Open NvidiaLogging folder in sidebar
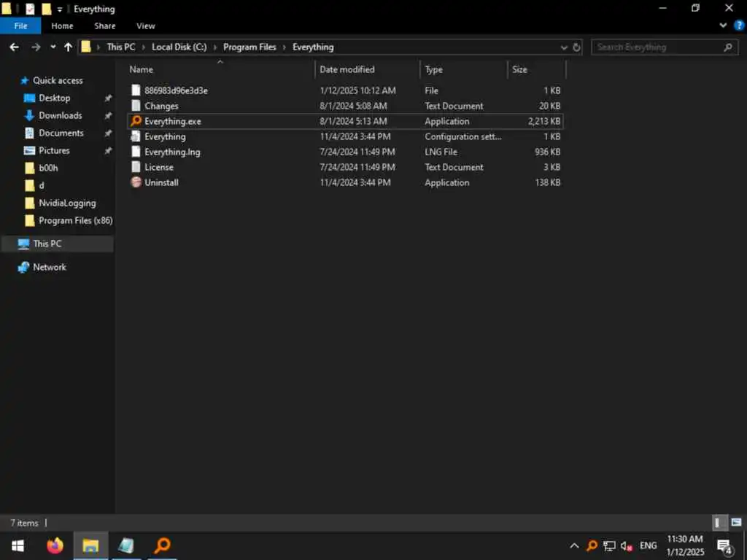The image size is (747, 560). (67, 203)
